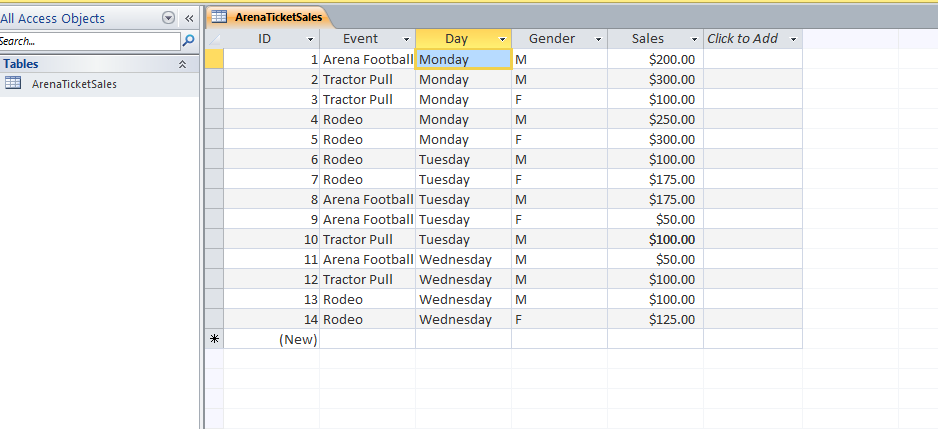Image resolution: width=938 pixels, height=429 pixels.
Task: Select the $300.00 Sales cell for record 5
Action: coord(656,139)
